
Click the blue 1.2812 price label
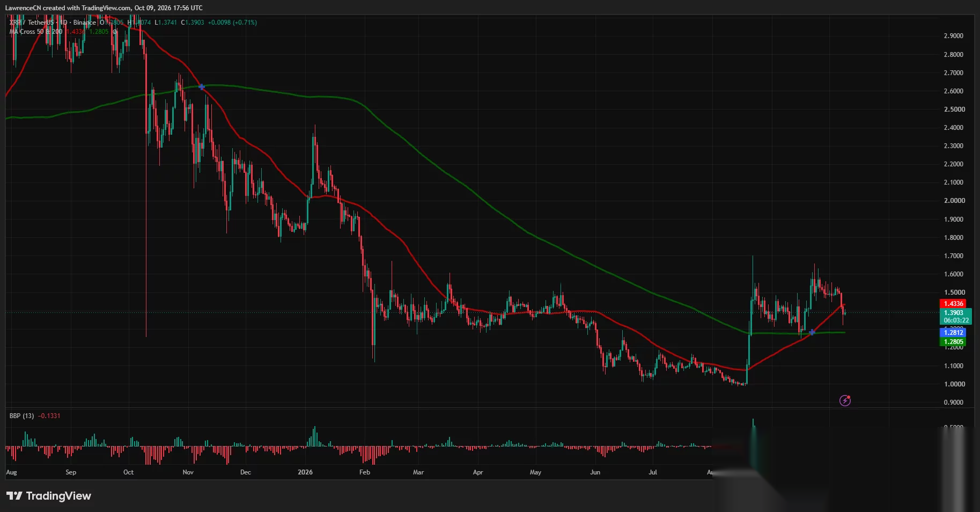click(x=954, y=333)
